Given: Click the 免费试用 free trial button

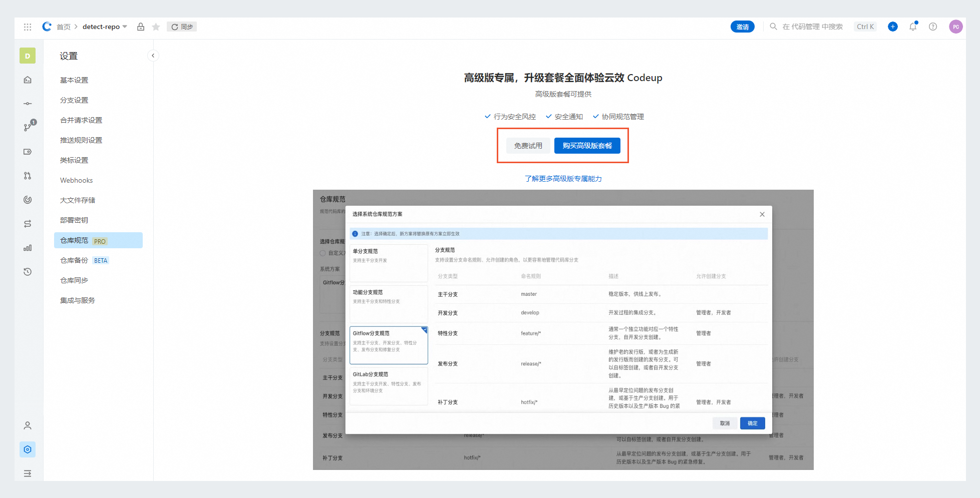Looking at the screenshot, I should (x=528, y=146).
